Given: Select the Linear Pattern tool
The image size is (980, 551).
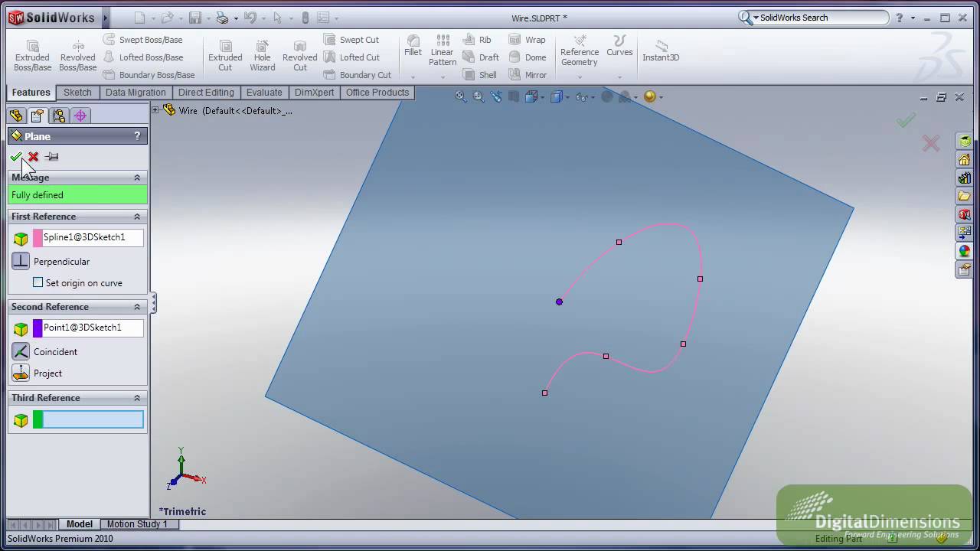Looking at the screenshot, I should point(443,51).
